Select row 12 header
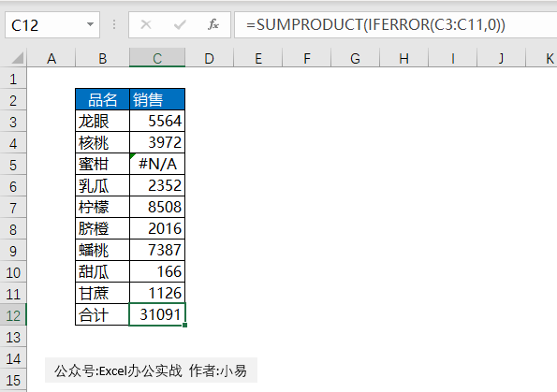Image resolution: width=557 pixels, height=392 pixels. point(13,315)
